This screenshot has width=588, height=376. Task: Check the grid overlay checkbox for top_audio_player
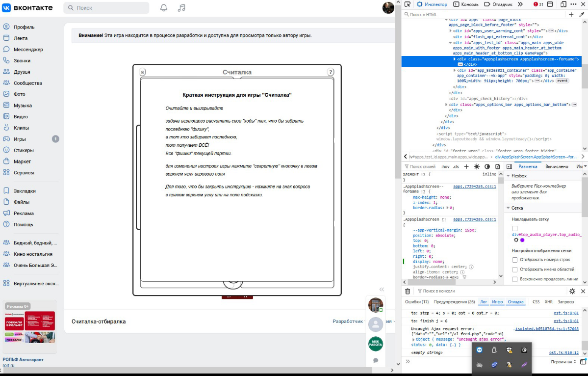coord(514,228)
